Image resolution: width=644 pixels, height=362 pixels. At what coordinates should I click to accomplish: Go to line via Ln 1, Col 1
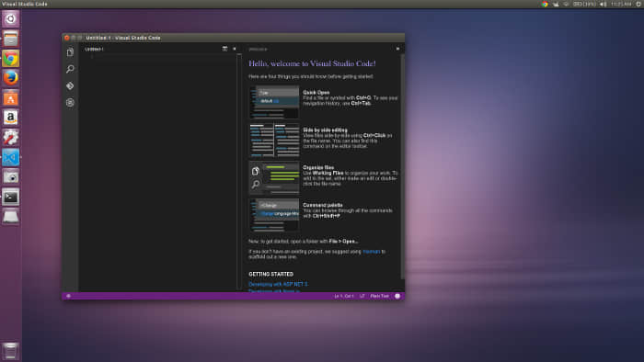[x=344, y=296]
